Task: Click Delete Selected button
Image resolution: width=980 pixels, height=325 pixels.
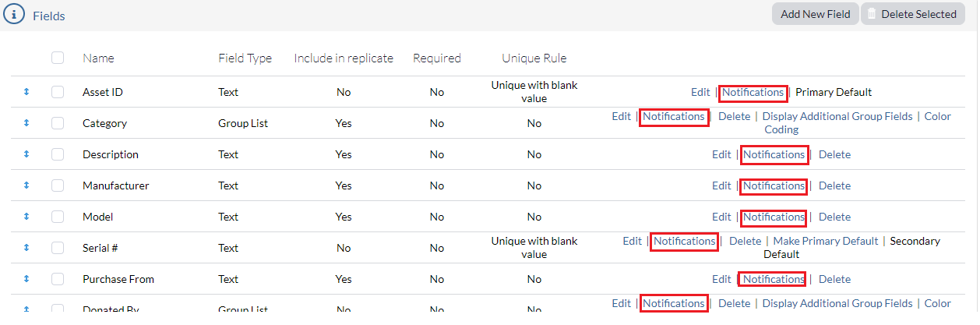Action: pyautogui.click(x=912, y=14)
